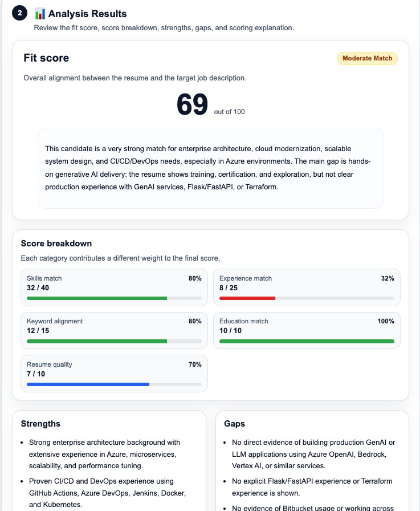Click the step 2 number badge
Image resolution: width=420 pixels, height=511 pixels.
click(19, 14)
